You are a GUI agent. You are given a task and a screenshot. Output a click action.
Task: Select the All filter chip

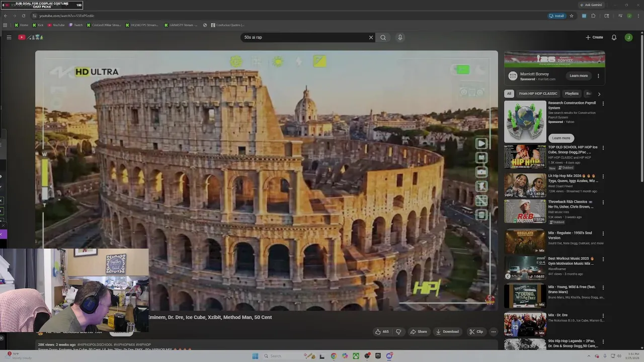pyautogui.click(x=509, y=94)
